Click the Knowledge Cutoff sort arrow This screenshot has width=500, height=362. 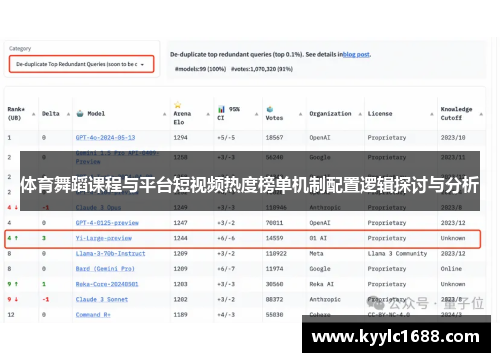[x=481, y=114]
